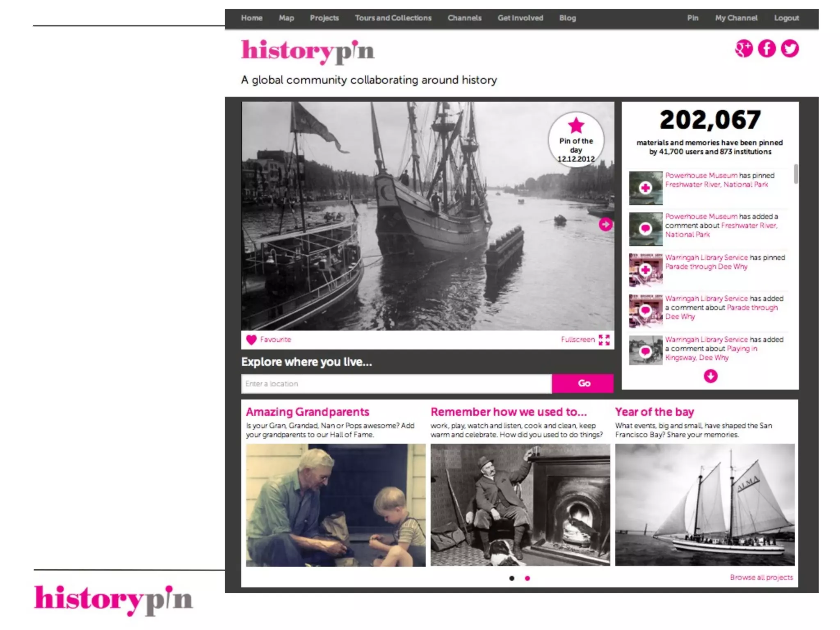Select the second pink carousel dot
Viewport: 840px width, 630px height.
coord(527,578)
